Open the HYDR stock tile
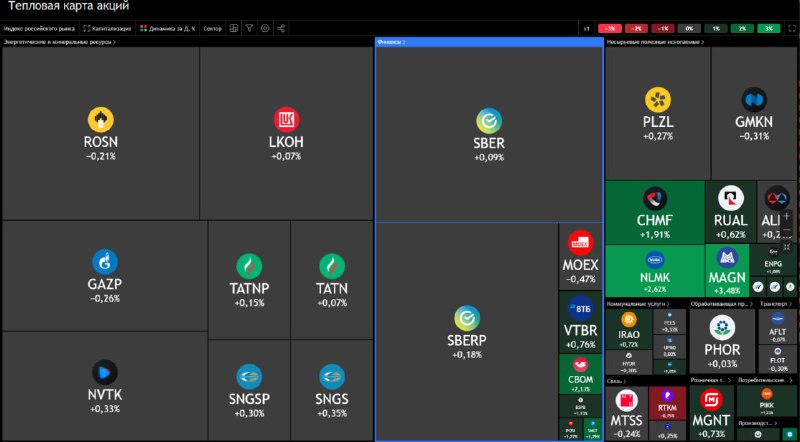Viewport: 800px width, 442px height. pyautogui.click(x=629, y=362)
